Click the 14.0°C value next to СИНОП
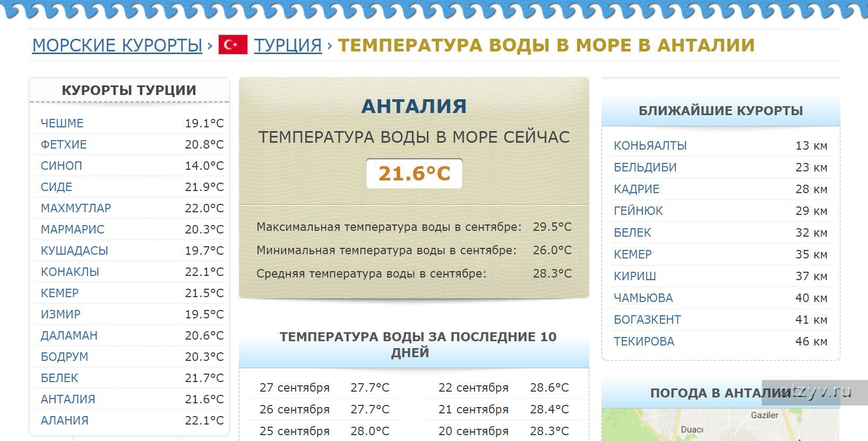Viewport: 868px width, 441px height. 204,166
